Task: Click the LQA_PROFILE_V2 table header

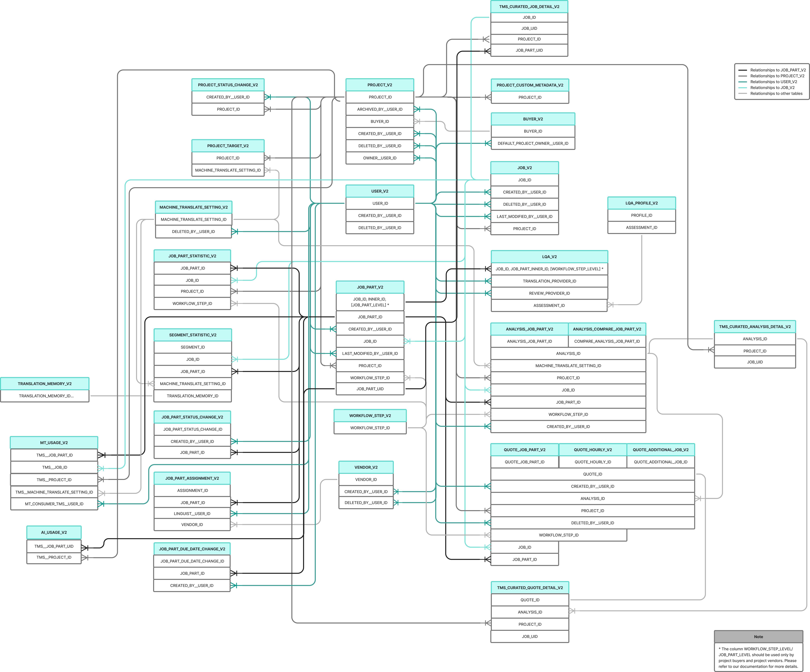Action: point(641,203)
